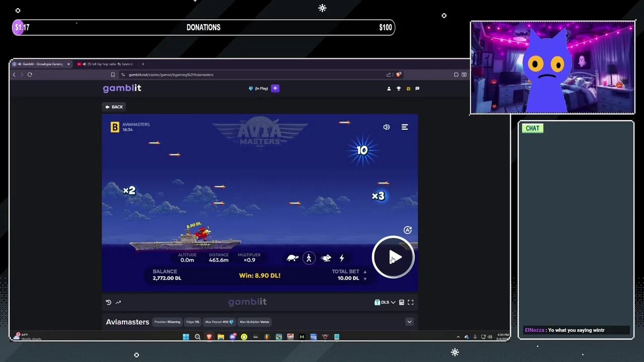Viewport: 644px width, 362px height.
Task: Open File Explorer from taskbar
Action: point(221,337)
